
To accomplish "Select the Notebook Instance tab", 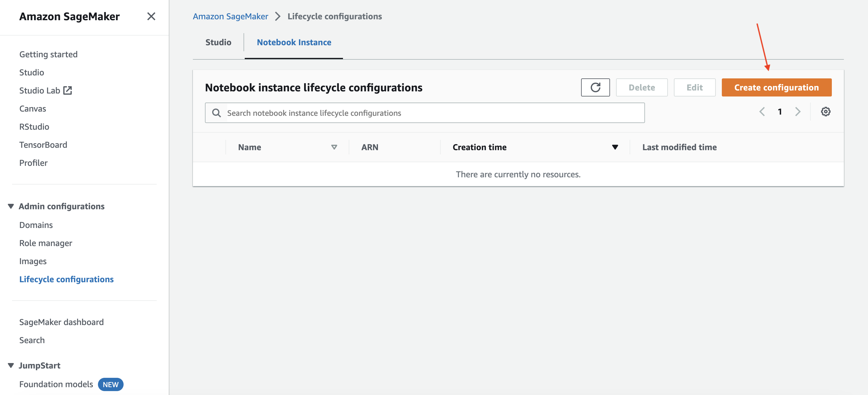I will (294, 42).
